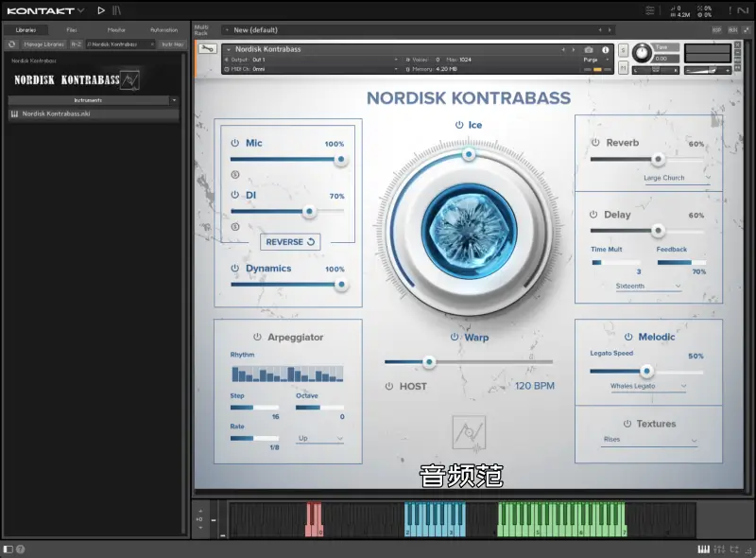Click the play icon beside Kontakt logo

pos(101,10)
